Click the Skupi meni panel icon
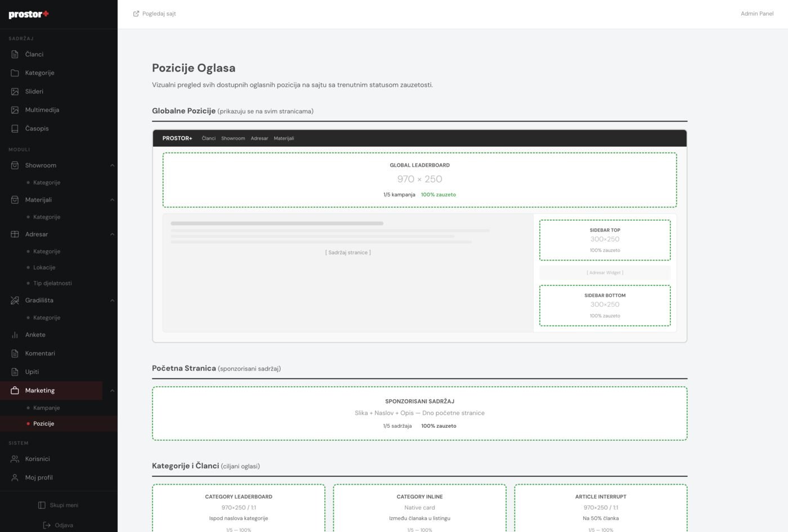The height and width of the screenshot is (532, 788). tap(42, 505)
